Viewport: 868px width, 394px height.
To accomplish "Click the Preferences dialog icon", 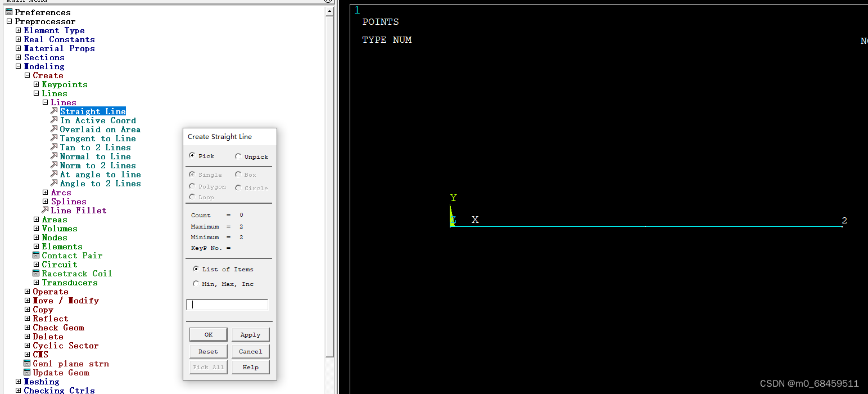I will (x=9, y=12).
